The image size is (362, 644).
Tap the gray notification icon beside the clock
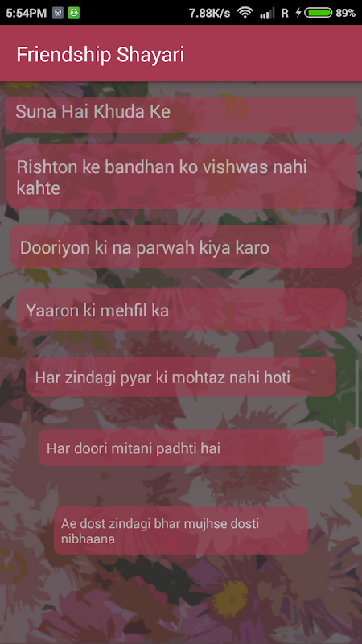coord(58,13)
